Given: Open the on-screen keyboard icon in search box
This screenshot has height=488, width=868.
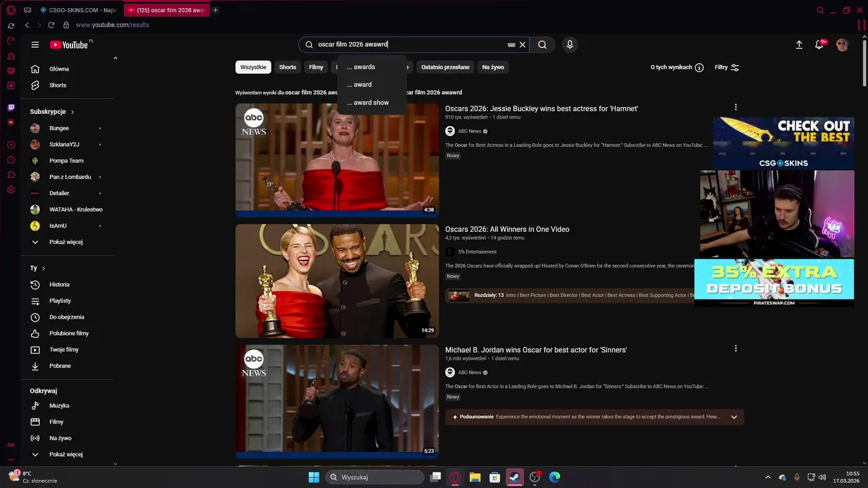Looking at the screenshot, I should point(511,45).
